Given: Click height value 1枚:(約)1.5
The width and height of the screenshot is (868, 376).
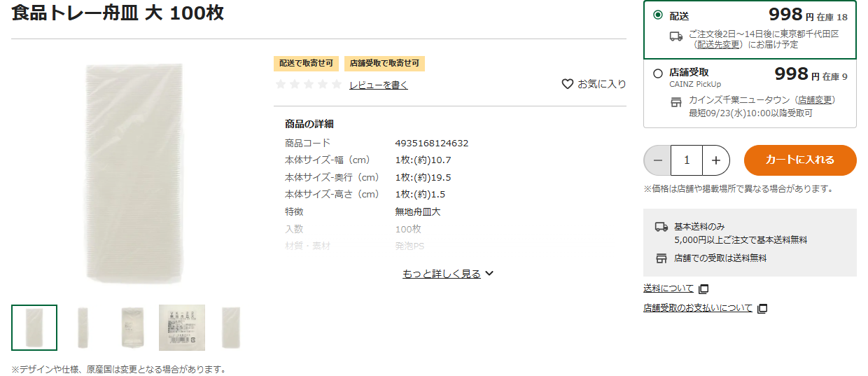Looking at the screenshot, I should click(x=420, y=194).
